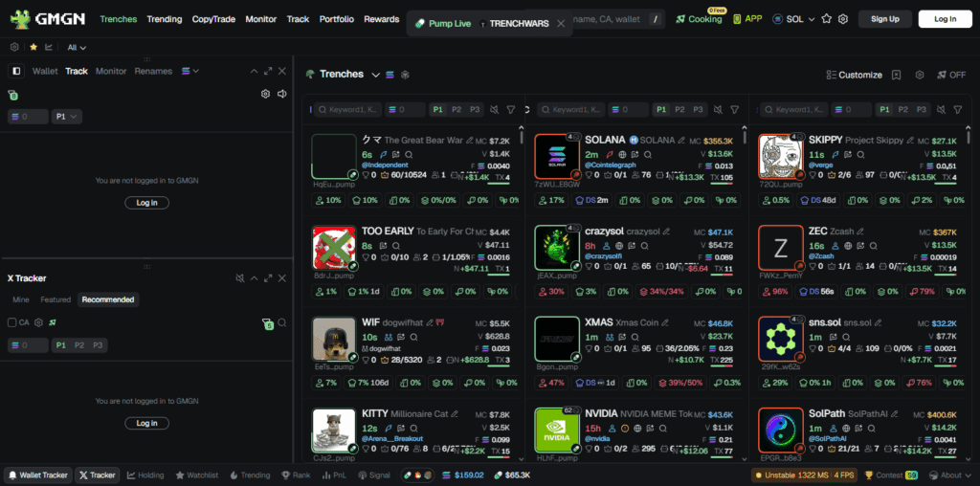
Task: Click the top-right Log In button
Action: pyautogui.click(x=945, y=19)
